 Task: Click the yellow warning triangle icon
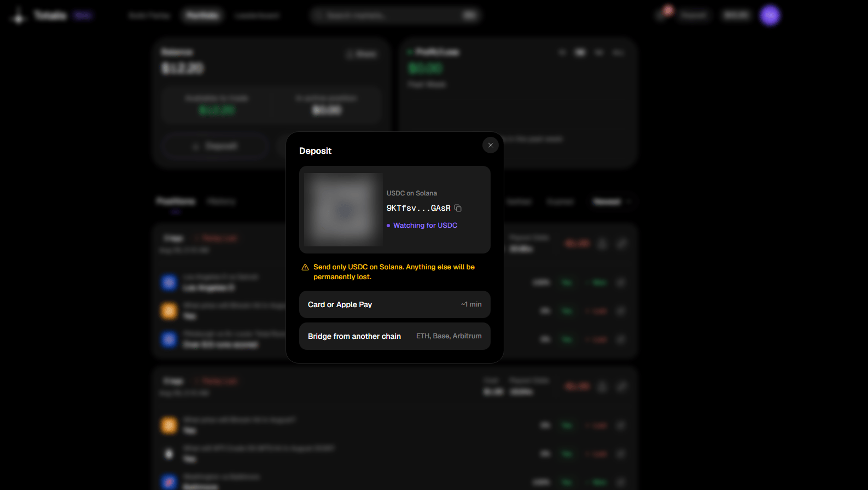[305, 267]
